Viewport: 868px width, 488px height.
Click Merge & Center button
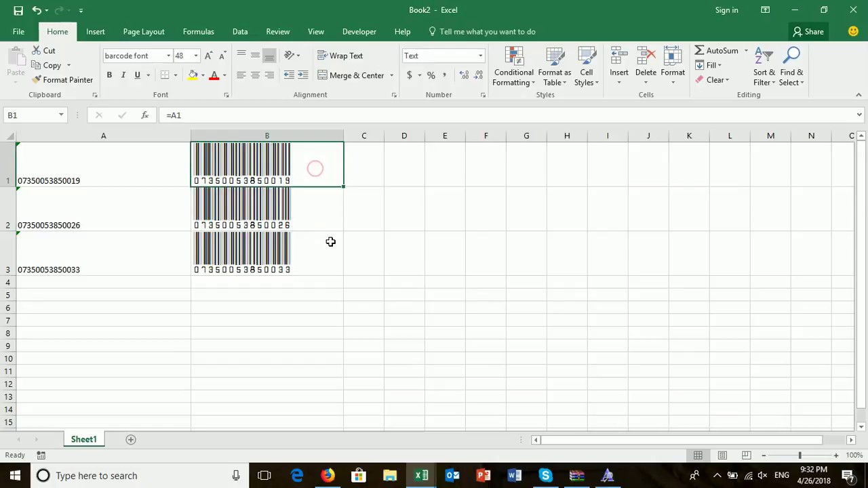click(x=351, y=75)
